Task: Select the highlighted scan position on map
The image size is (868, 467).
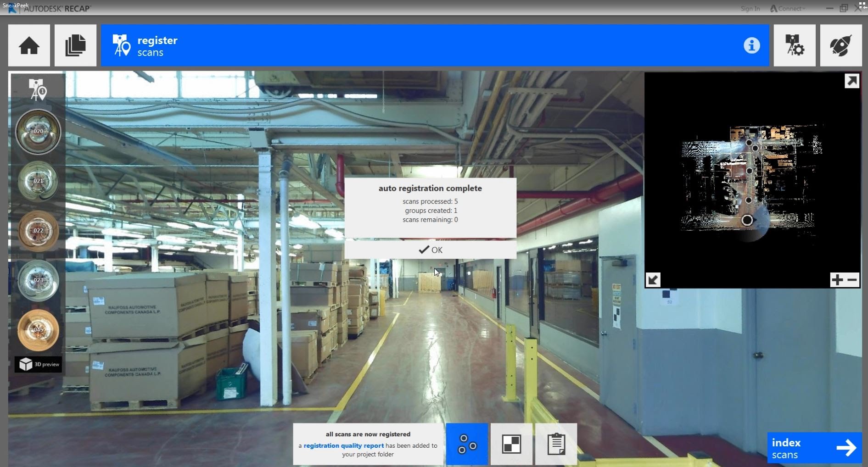Action: 747,220
